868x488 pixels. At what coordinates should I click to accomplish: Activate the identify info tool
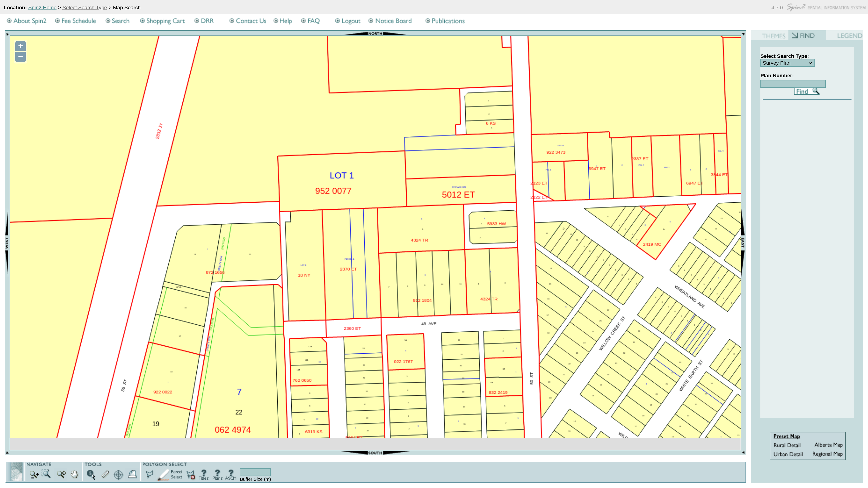click(x=91, y=474)
